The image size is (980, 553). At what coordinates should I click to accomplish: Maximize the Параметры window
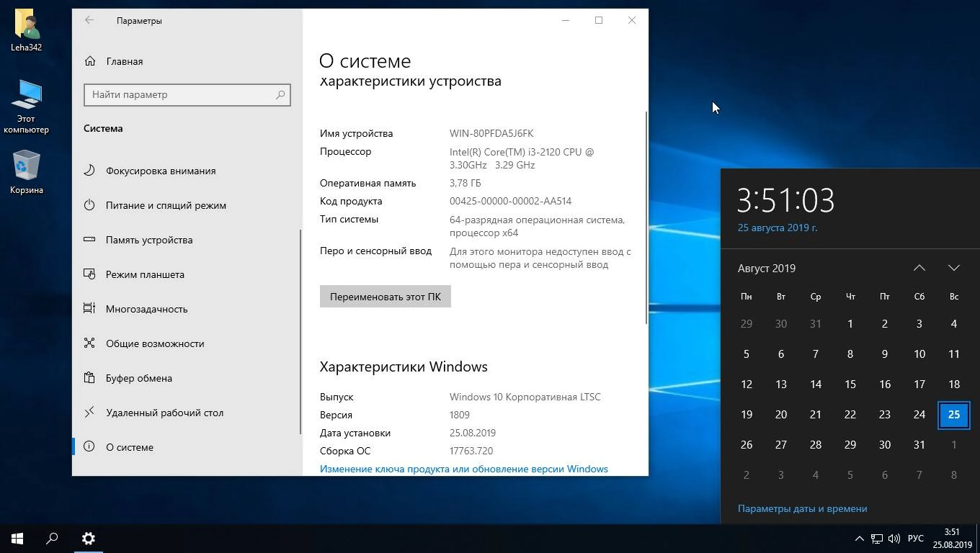[599, 20]
